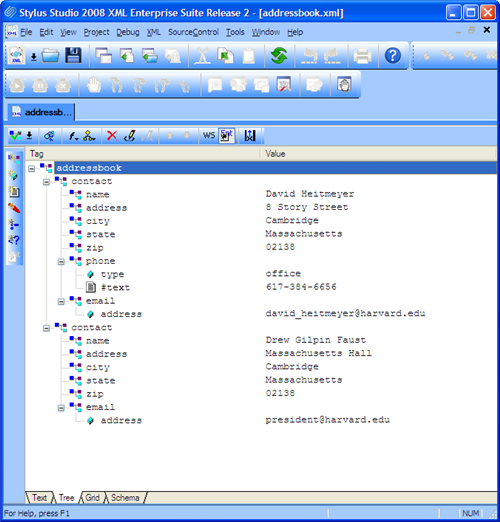This screenshot has height=522, width=500.
Task: Click the hand breakpoint icon in debug toolbar
Action: click(94, 85)
